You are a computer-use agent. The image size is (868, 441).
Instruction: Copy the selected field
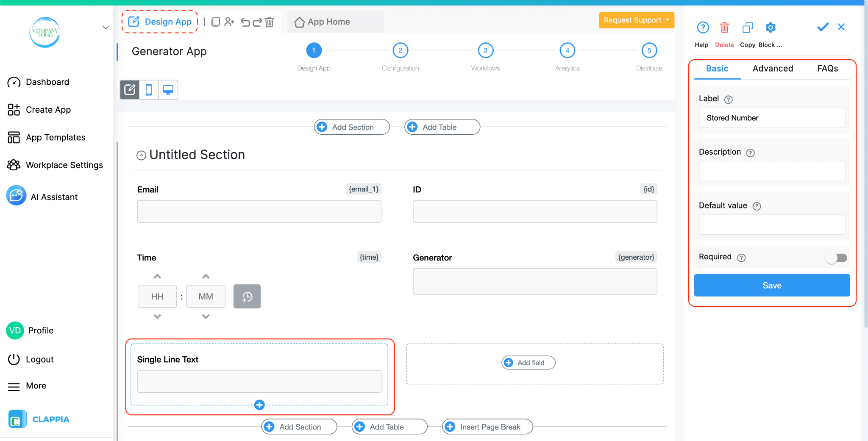pyautogui.click(x=748, y=28)
